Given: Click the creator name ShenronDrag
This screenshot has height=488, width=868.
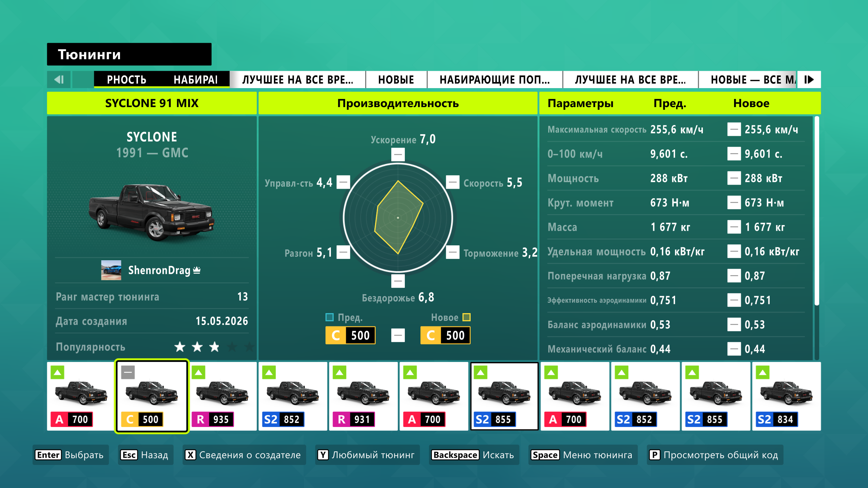Looking at the screenshot, I should click(159, 270).
